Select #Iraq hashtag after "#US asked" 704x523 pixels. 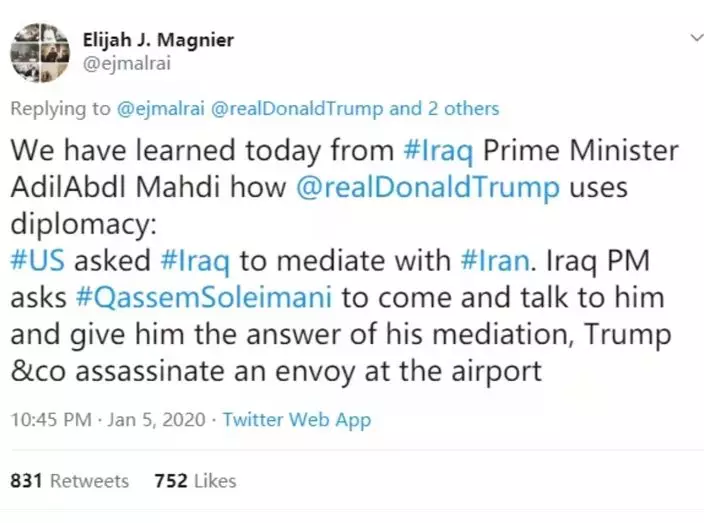tap(193, 262)
